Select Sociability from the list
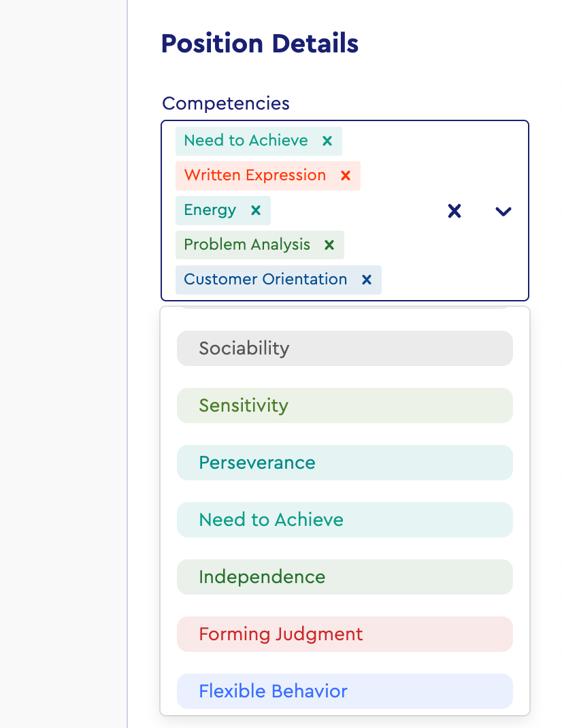Image resolution: width=562 pixels, height=728 pixels. [344, 348]
